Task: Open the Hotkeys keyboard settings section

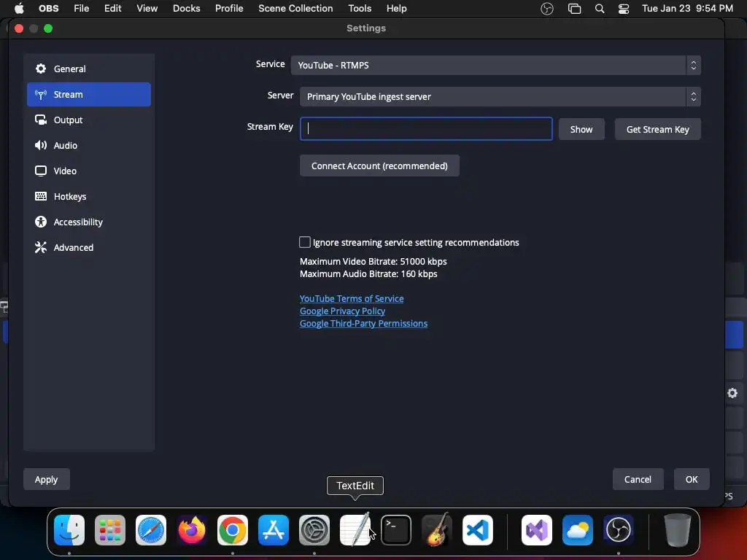Action: pyautogui.click(x=88, y=196)
